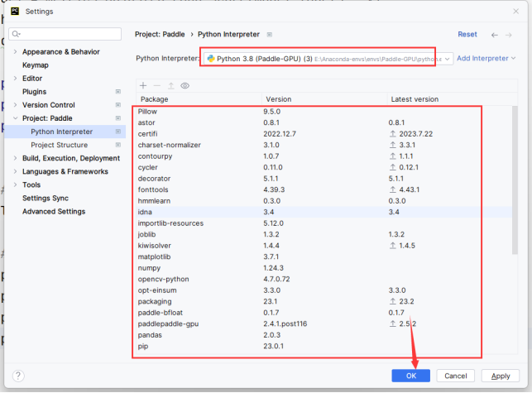The image size is (532, 393).
Task: Click project-level icon beside Project: Paddle
Action: [118, 118]
